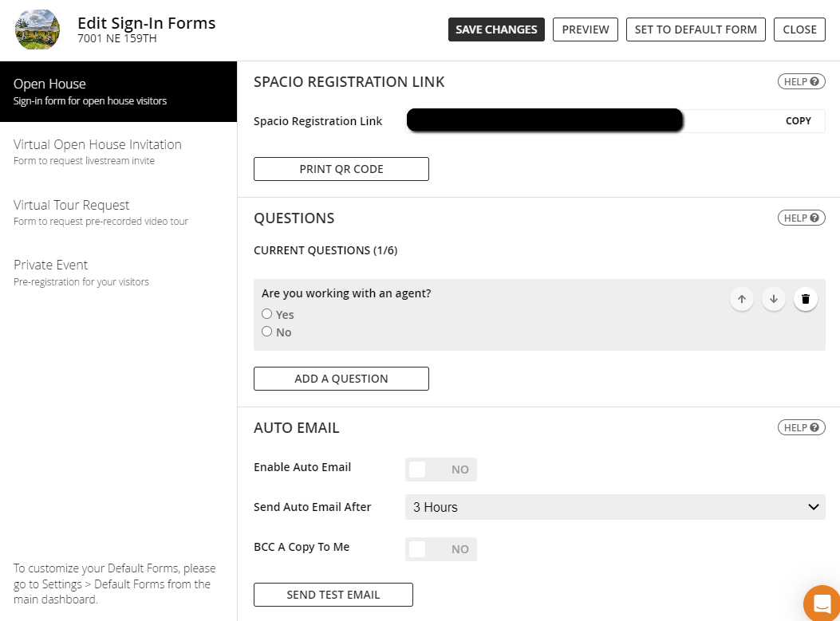
Task: Copy the Spacio Registration Link
Action: point(798,120)
